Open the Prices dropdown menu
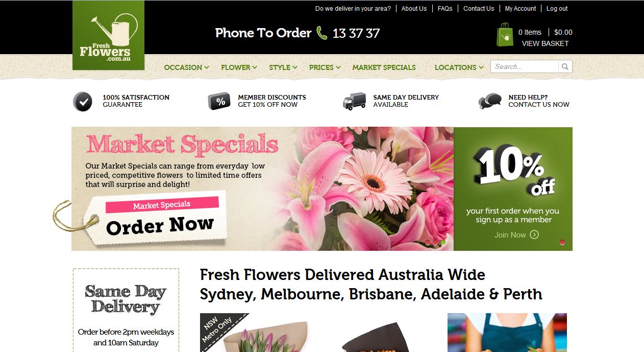The image size is (644, 352). (325, 67)
